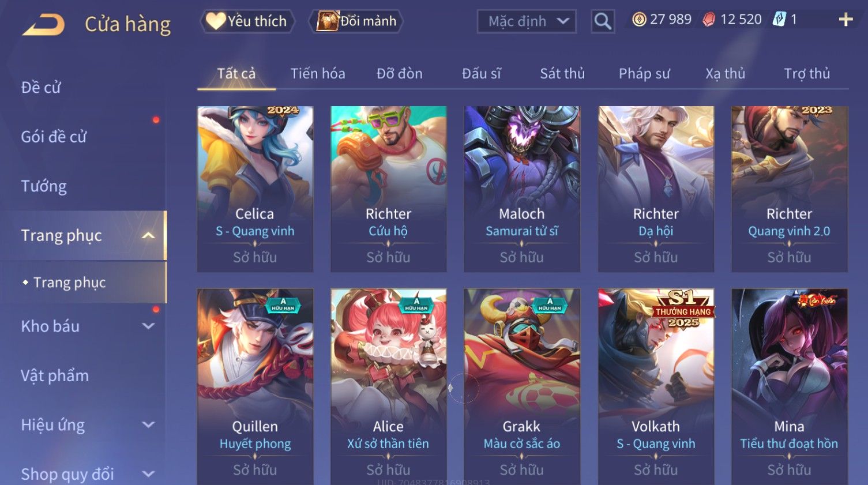This screenshot has height=485, width=868.
Task: Open the Mặc định sort dropdown
Action: coord(527,21)
